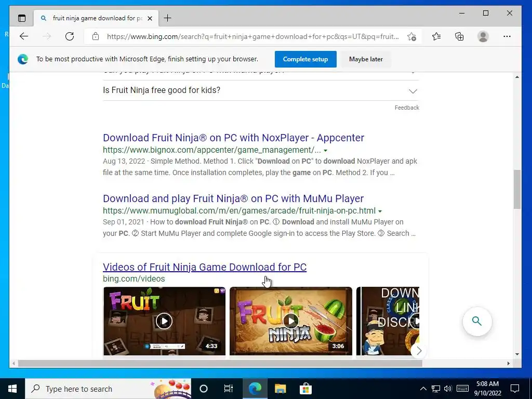
Task: Expand 'Is Fruit Ninja free good for kids?'
Action: (261, 90)
